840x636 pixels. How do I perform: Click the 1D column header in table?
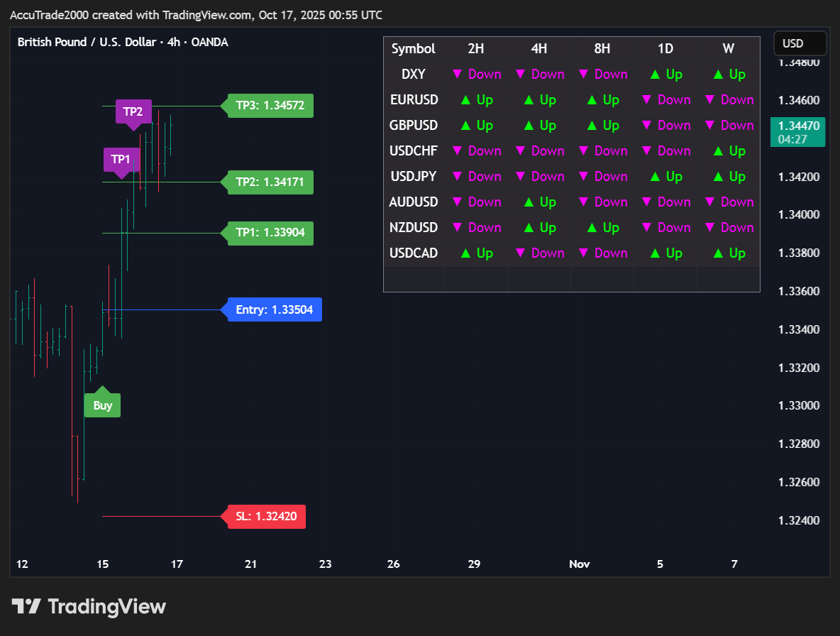(665, 49)
